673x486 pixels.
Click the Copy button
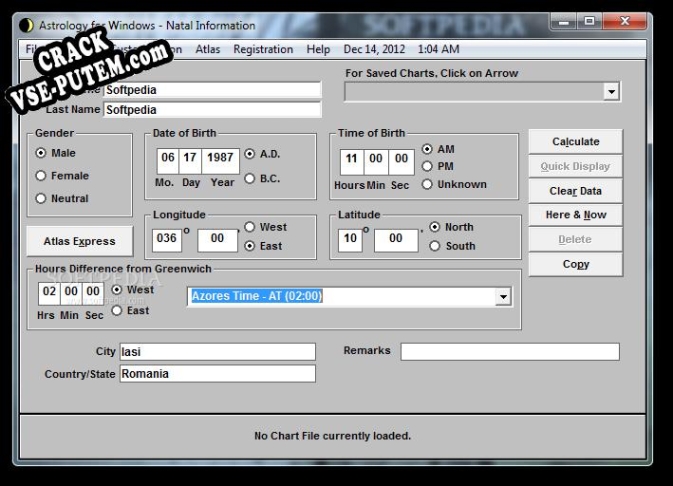576,264
